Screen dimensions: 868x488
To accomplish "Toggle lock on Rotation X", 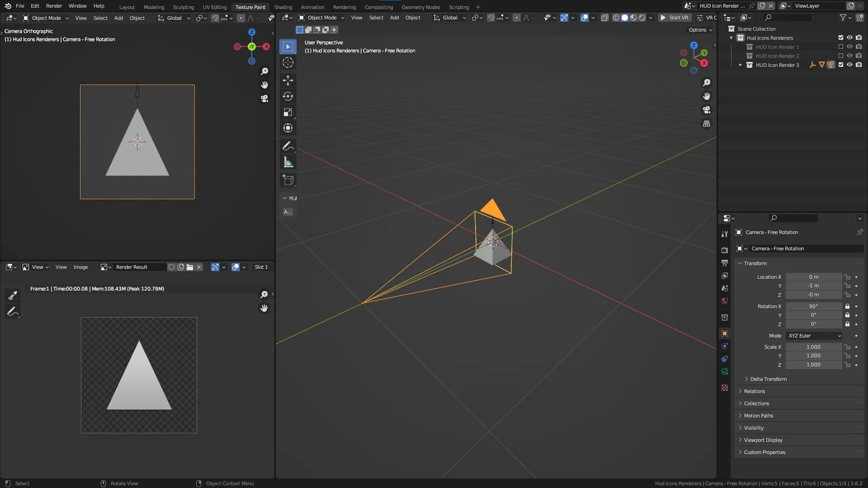I will click(x=847, y=306).
